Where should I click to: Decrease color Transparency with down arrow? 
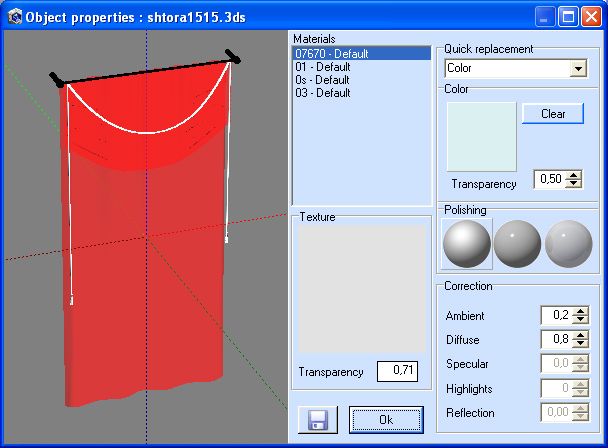tap(573, 183)
